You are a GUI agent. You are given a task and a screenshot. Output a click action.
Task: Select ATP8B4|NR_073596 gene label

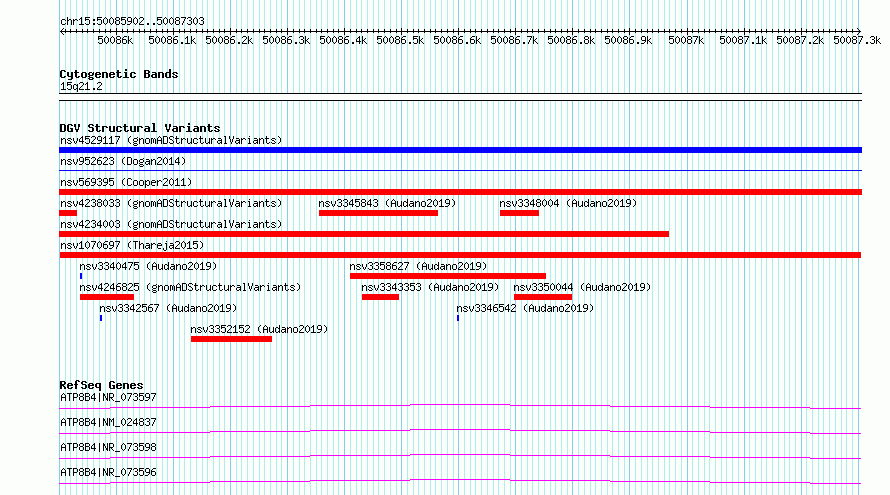tap(108, 472)
